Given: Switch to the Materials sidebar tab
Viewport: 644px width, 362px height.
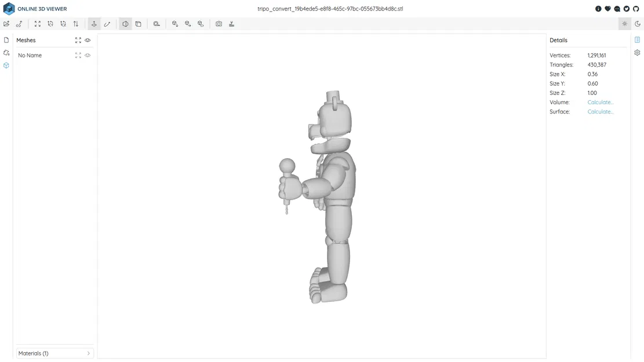Looking at the screenshot, I should (x=6, y=53).
